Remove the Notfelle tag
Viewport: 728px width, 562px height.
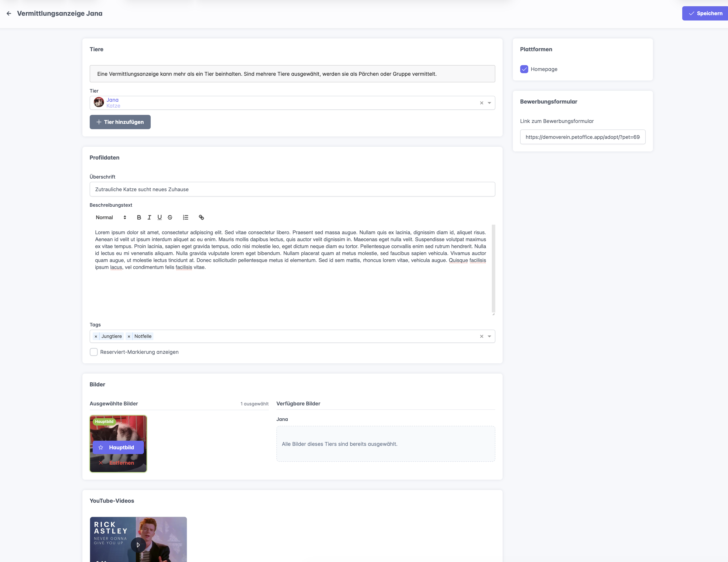(x=129, y=336)
